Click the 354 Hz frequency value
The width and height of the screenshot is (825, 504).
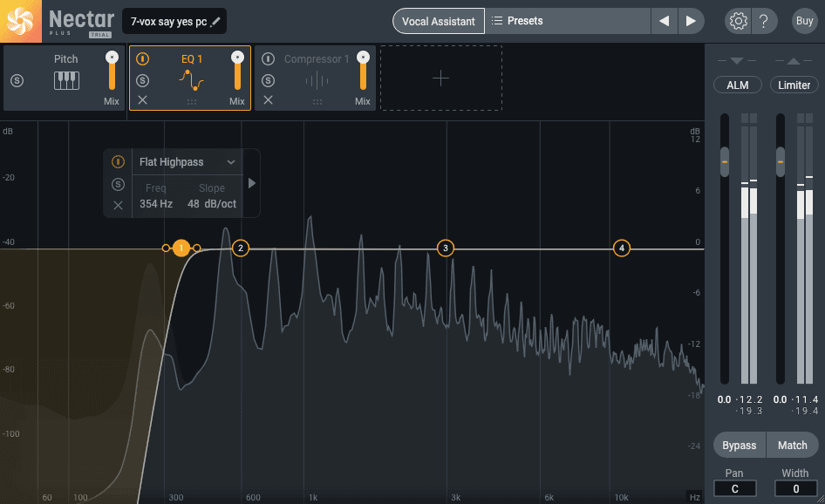tap(156, 203)
